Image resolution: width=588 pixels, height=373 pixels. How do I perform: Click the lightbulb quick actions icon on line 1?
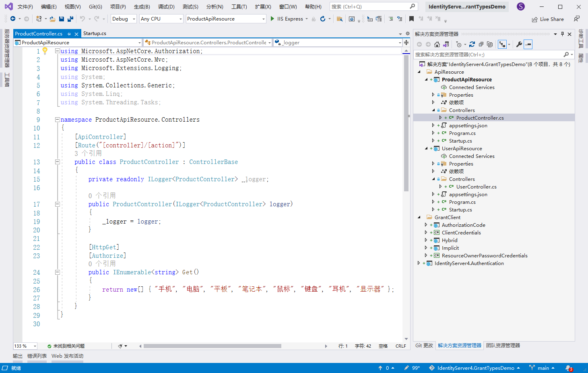[x=45, y=51]
